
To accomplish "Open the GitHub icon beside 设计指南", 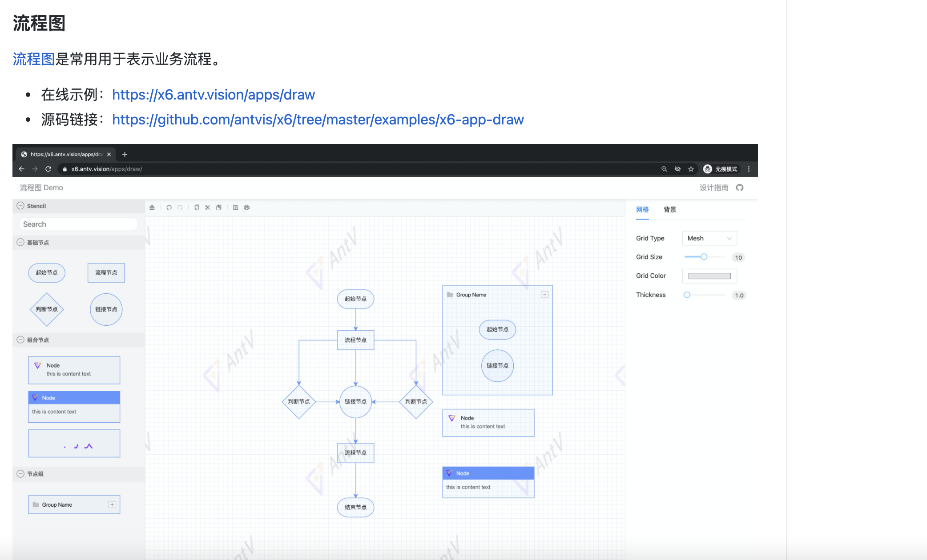I will point(740,188).
